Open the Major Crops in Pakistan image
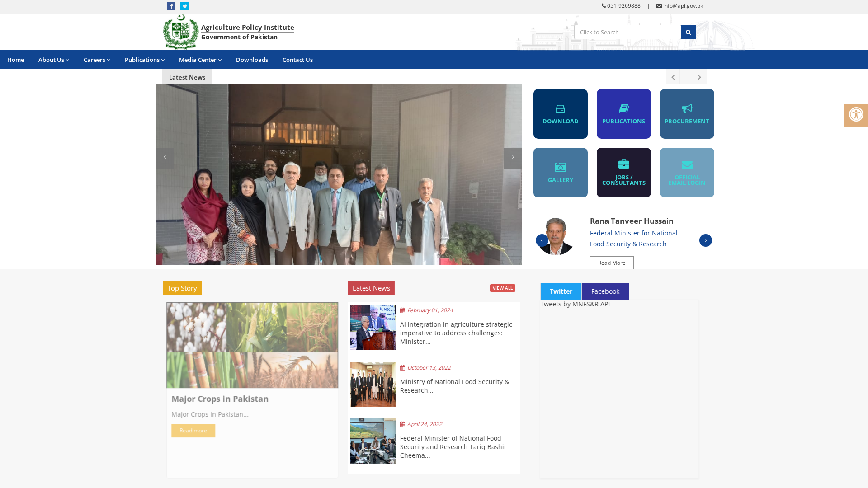 tap(252, 345)
